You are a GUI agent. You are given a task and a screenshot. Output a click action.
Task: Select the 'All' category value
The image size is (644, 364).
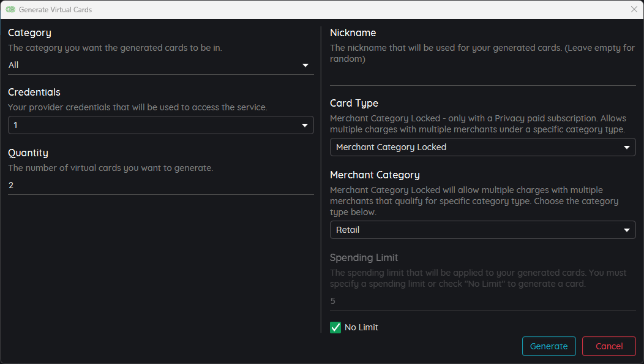coord(13,65)
